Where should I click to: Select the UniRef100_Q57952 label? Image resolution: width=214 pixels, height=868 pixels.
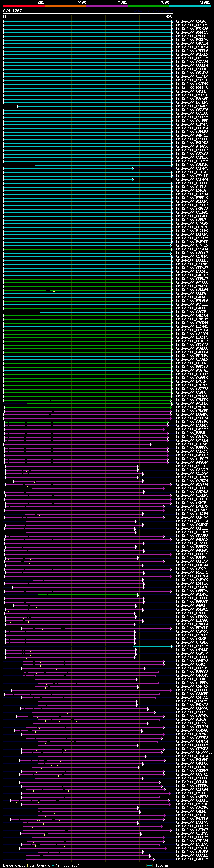pyautogui.click(x=192, y=749)
